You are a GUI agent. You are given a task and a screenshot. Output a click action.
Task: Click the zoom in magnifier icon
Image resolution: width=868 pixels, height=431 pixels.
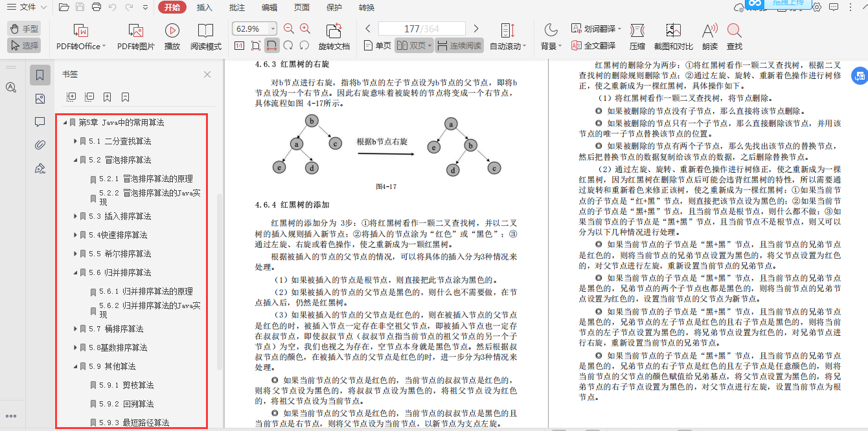click(305, 28)
